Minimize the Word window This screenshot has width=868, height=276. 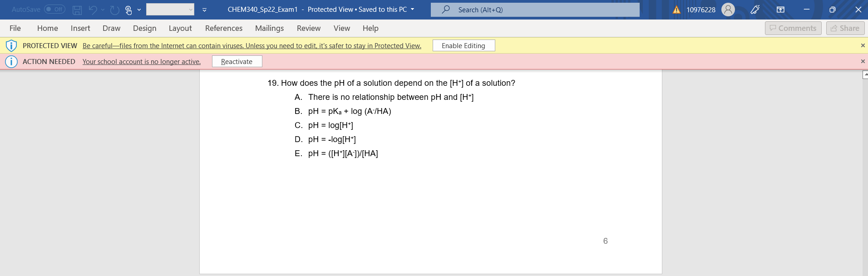coord(807,10)
